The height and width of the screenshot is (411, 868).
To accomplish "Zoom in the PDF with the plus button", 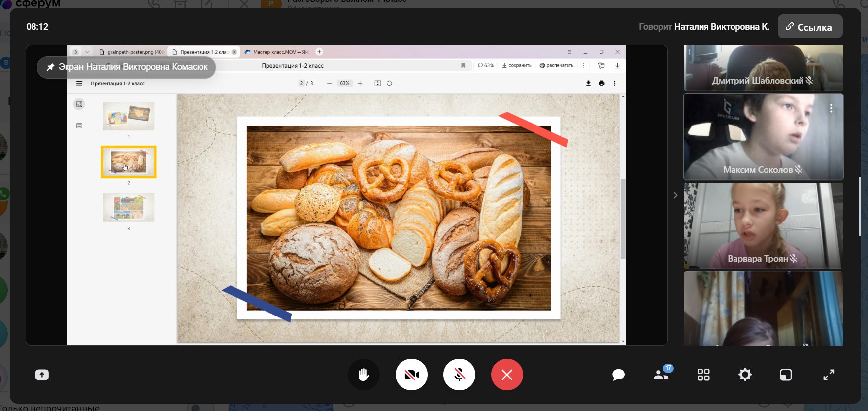I will 360,83.
